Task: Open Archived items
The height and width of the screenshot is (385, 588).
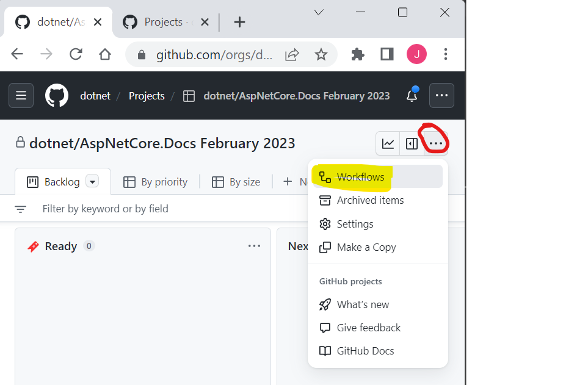Action: click(x=377, y=200)
